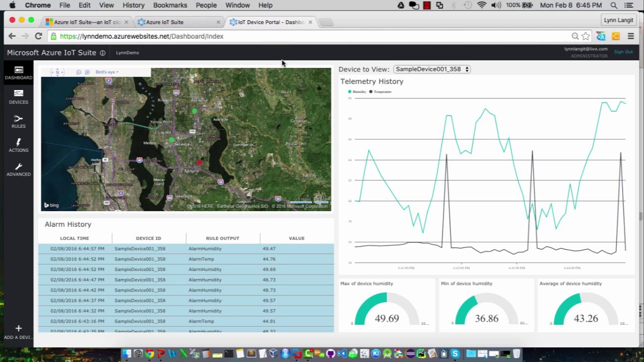Image resolution: width=644 pixels, height=362 pixels.
Task: Click the browser back arrow
Action: pos(12,36)
